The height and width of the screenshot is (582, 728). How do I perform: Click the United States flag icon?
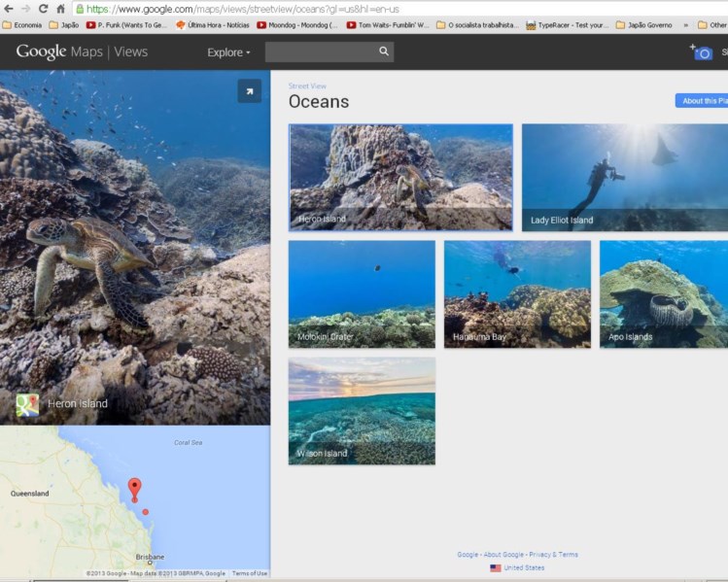click(x=496, y=568)
